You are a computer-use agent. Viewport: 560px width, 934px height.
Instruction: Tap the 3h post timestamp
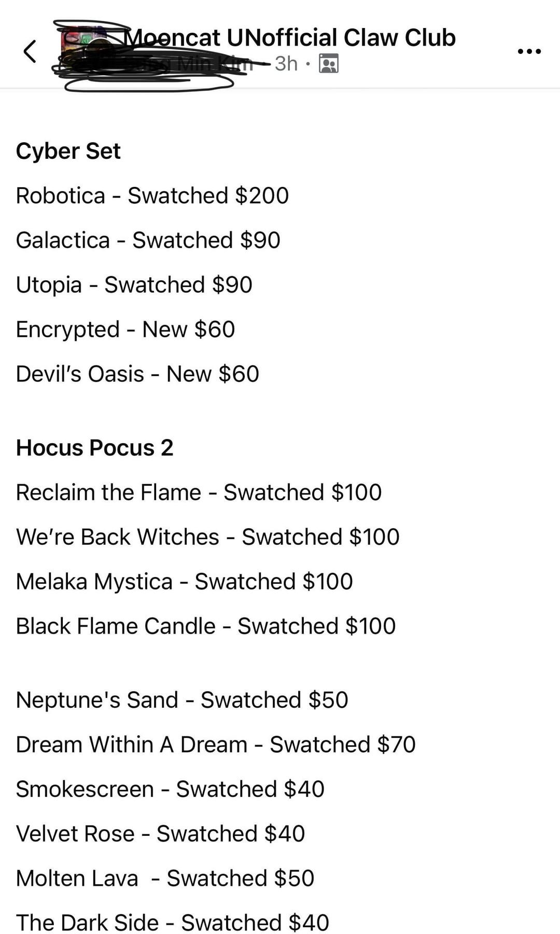[x=286, y=63]
